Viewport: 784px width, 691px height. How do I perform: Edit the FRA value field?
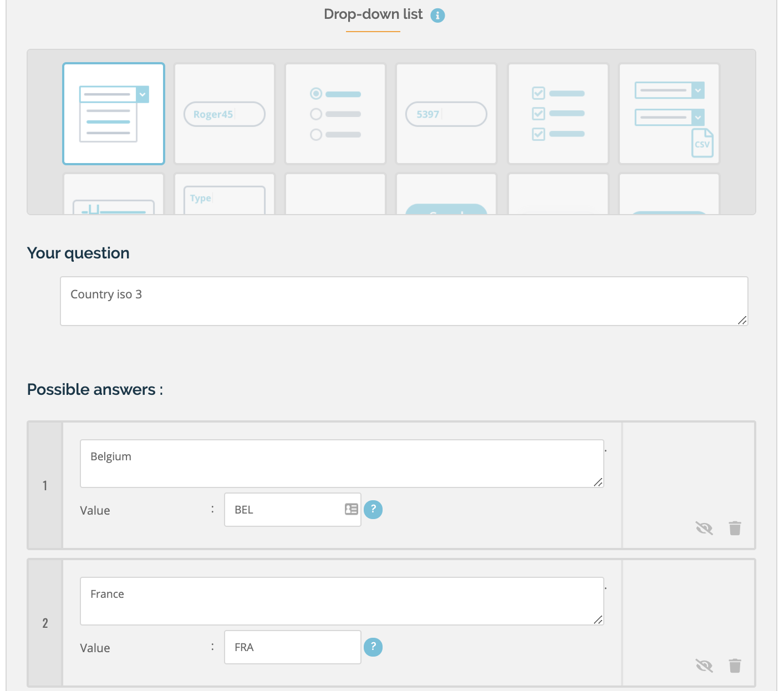point(292,647)
